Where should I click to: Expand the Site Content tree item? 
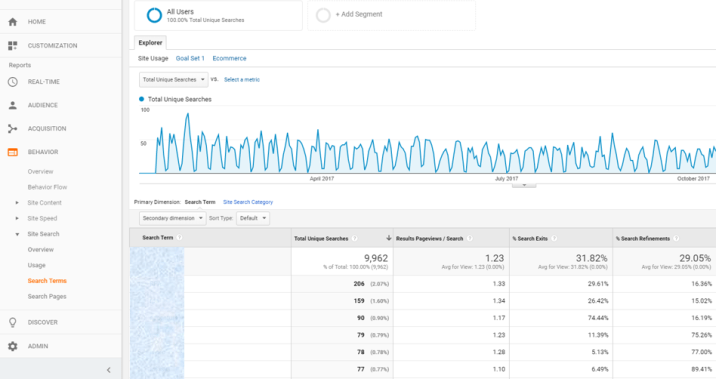point(17,203)
